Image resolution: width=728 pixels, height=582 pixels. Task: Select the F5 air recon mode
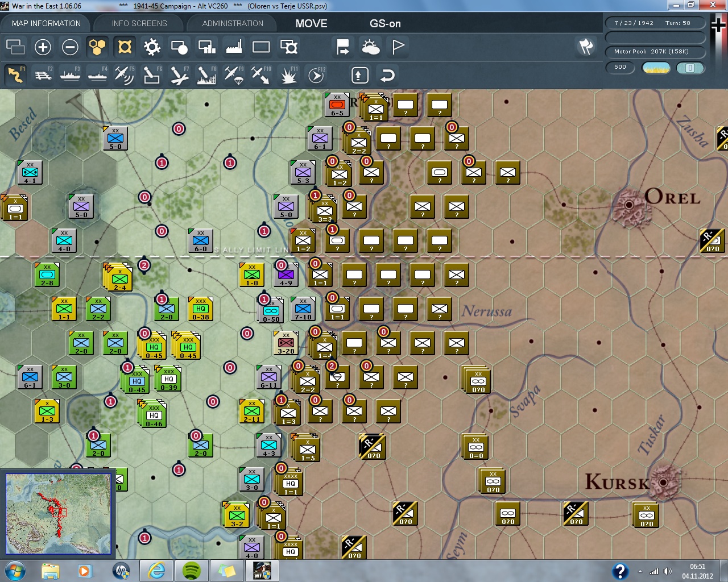point(125,74)
